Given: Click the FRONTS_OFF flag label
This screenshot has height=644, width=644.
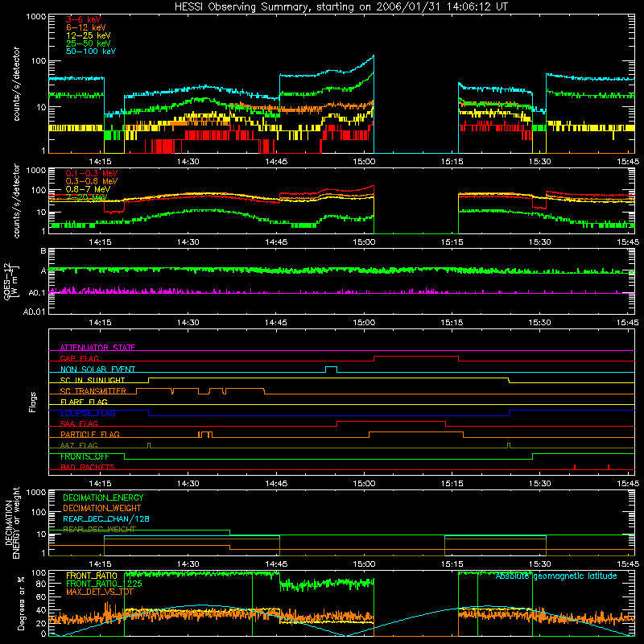Looking at the screenshot, I should pyautogui.click(x=85, y=456).
